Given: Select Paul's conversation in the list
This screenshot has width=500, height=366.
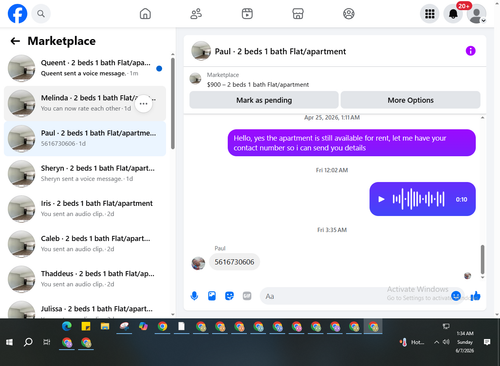Looking at the screenshot, I should pos(85,138).
